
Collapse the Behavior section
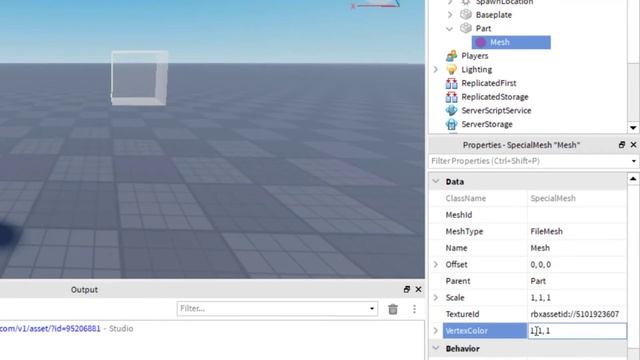coord(436,348)
